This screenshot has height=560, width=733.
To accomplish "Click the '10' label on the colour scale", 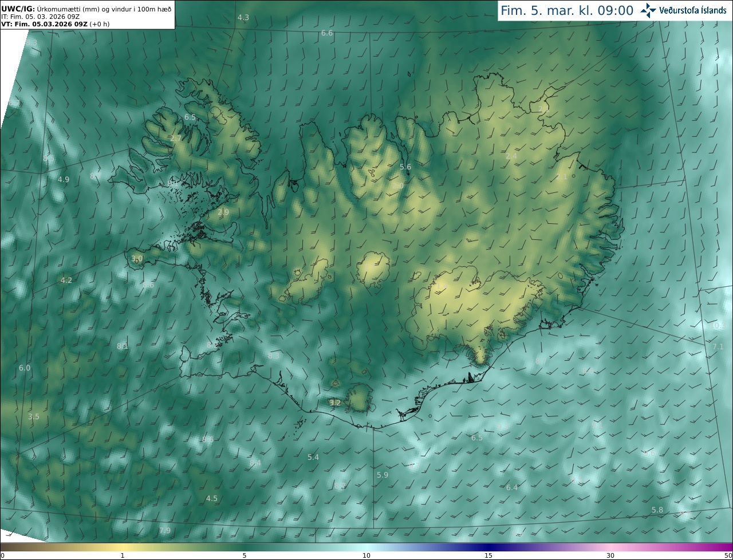I will pos(366,555).
